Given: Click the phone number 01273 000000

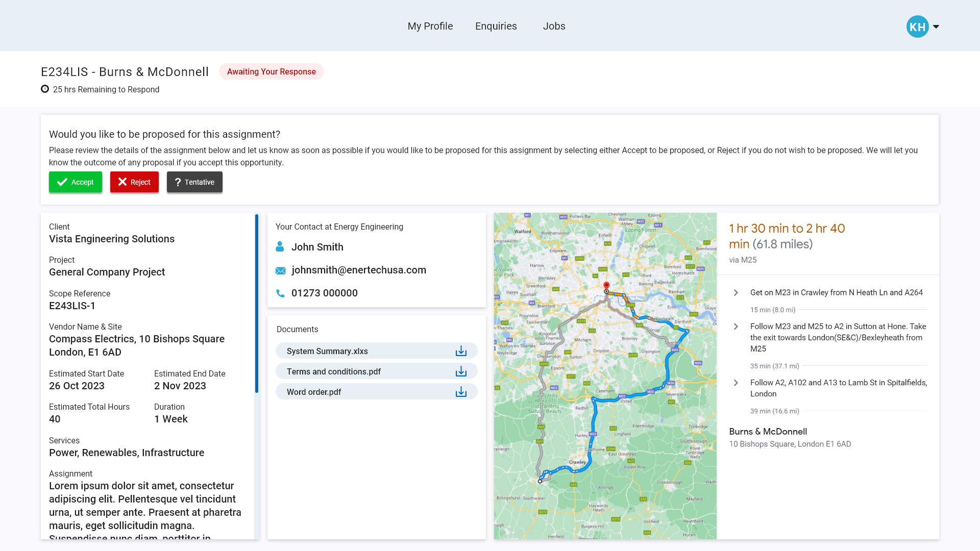Looking at the screenshot, I should point(324,293).
